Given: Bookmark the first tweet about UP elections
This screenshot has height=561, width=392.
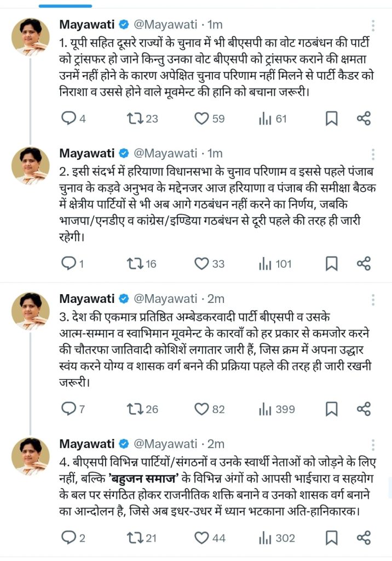Looking at the screenshot, I should point(331,118).
